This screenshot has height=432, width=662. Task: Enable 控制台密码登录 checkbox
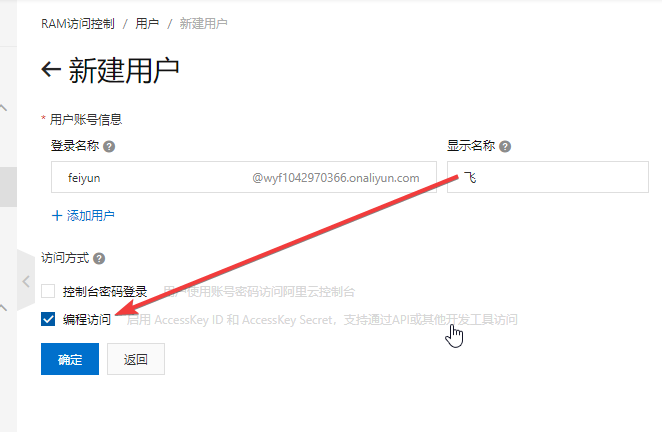click(48, 291)
